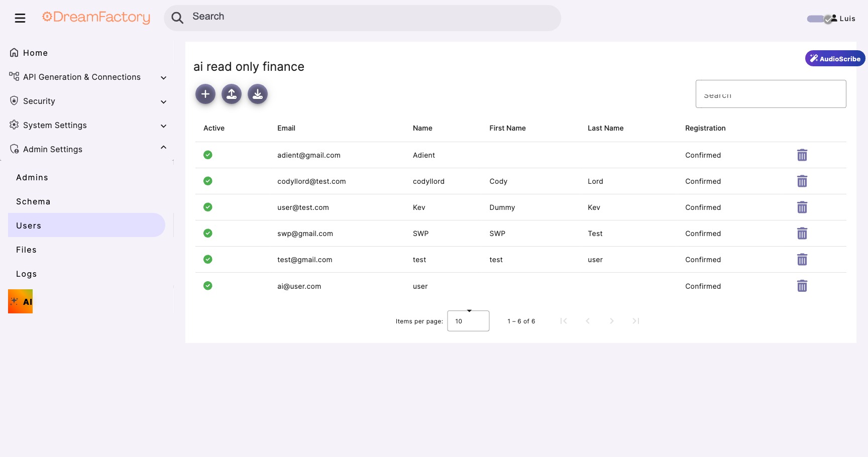Delete the ai@user.com user via trash icon
Image resolution: width=868 pixels, height=457 pixels.
pyautogui.click(x=802, y=286)
